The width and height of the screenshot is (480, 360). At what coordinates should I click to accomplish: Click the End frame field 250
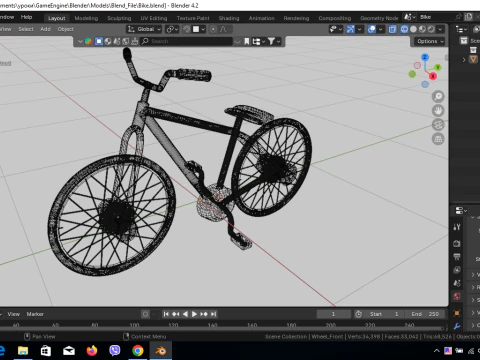point(425,314)
